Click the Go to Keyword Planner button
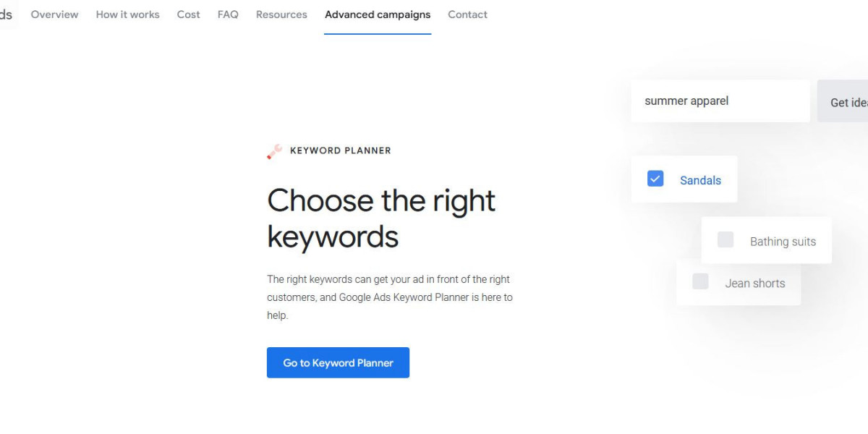This screenshot has width=868, height=434. coord(338,362)
